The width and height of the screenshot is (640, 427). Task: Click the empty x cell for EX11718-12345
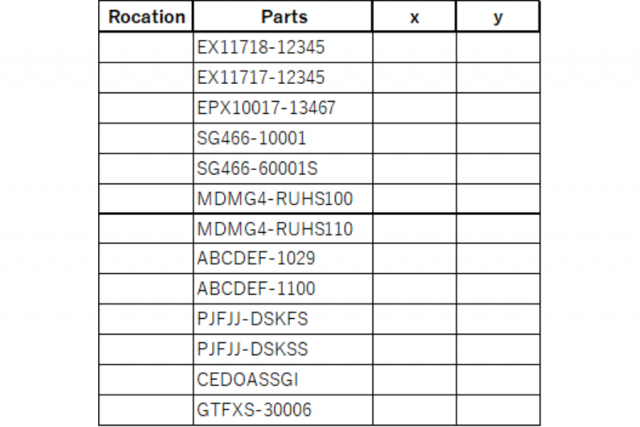(x=414, y=47)
